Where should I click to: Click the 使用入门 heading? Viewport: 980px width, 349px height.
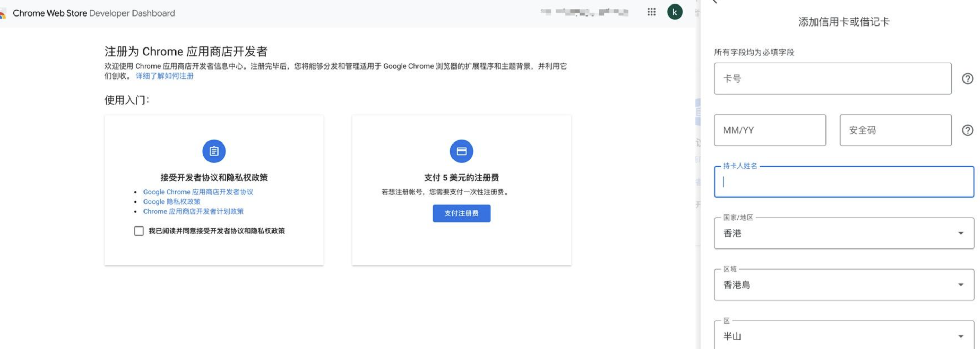127,100
